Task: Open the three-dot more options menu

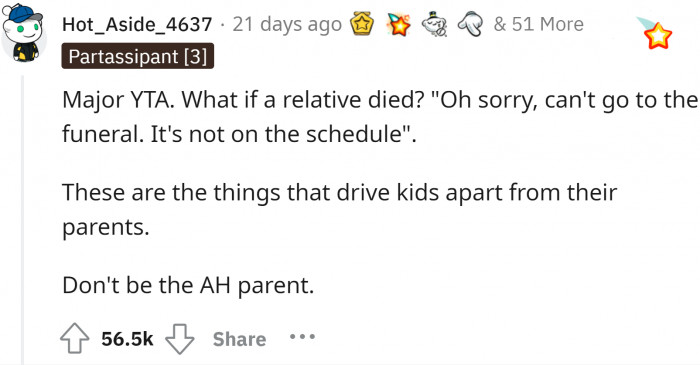Action: click(x=302, y=336)
